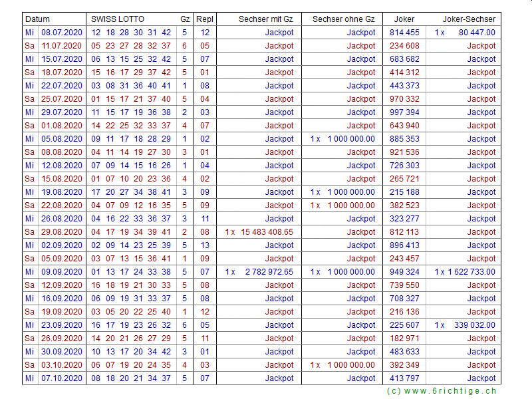Select the date 08.07.2020
532x399 pixels.
tap(62, 33)
